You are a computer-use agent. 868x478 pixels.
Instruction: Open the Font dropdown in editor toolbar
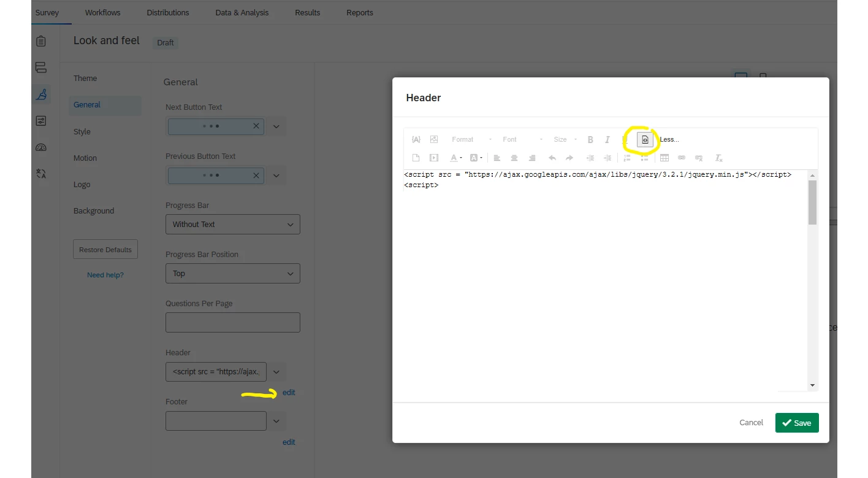click(522, 139)
